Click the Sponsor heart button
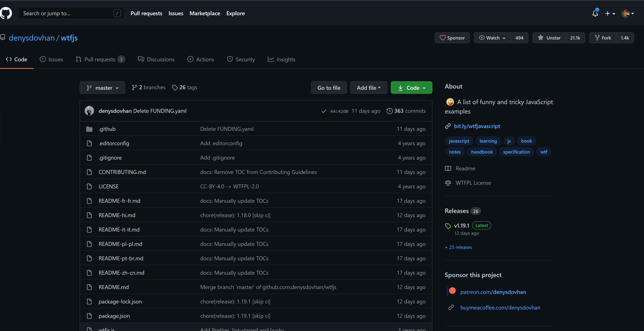Viewport: 644px width, 331px height. [x=452, y=38]
